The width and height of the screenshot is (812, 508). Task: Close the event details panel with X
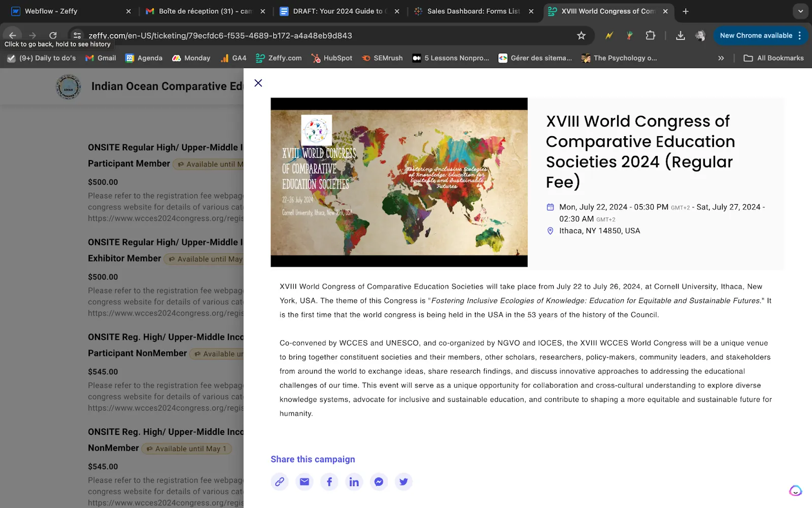(x=258, y=83)
